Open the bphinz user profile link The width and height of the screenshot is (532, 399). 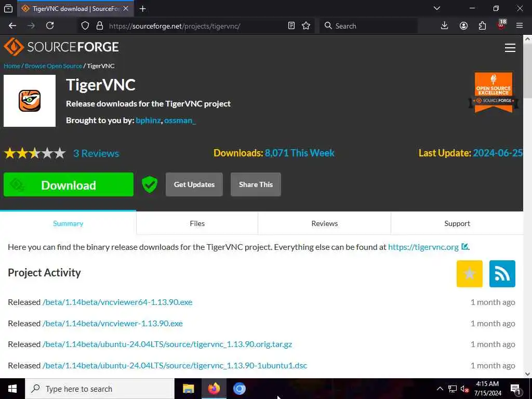coord(148,121)
